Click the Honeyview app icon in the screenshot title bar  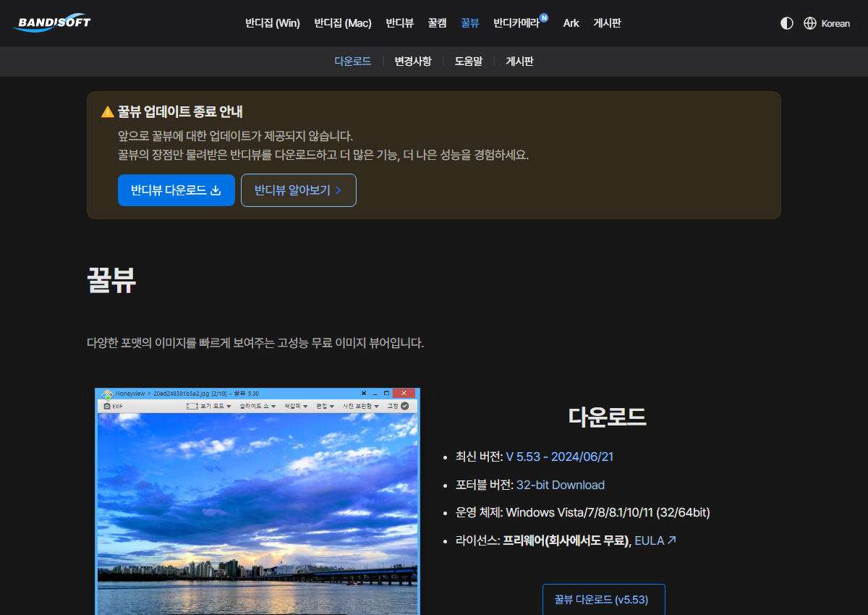click(107, 394)
